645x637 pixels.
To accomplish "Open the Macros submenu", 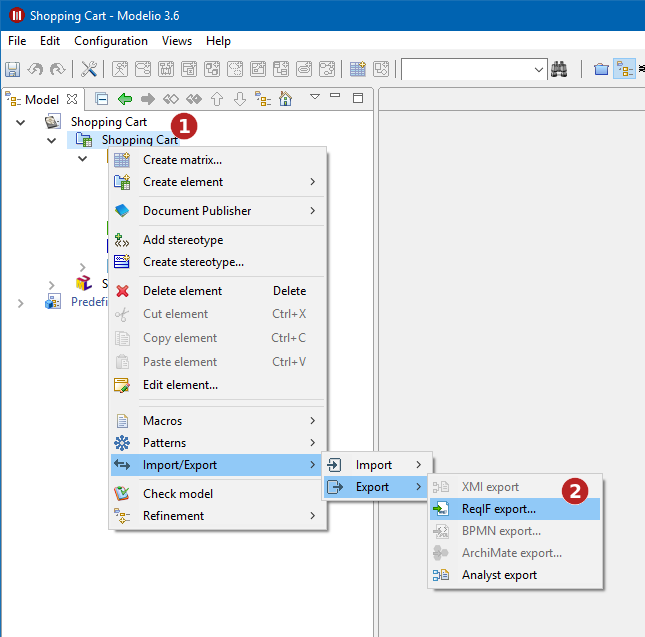I will pyautogui.click(x=218, y=421).
